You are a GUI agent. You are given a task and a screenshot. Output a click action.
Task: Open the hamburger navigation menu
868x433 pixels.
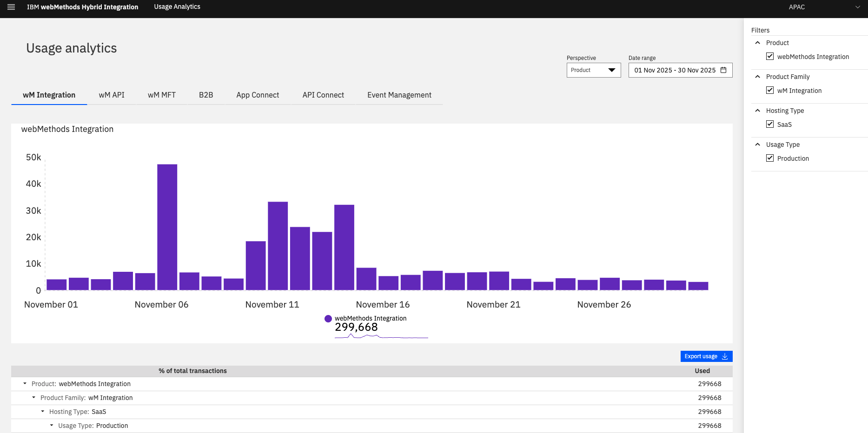tap(11, 7)
